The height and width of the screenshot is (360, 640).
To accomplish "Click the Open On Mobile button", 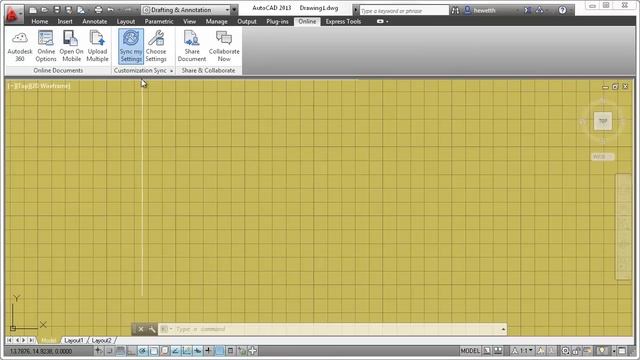I will tap(71, 46).
